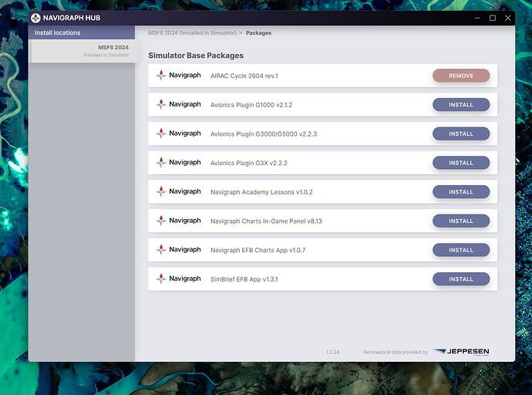Click Navigraph logo on SimBrief EFB App row
The height and width of the screenshot is (395, 532).
tap(178, 279)
